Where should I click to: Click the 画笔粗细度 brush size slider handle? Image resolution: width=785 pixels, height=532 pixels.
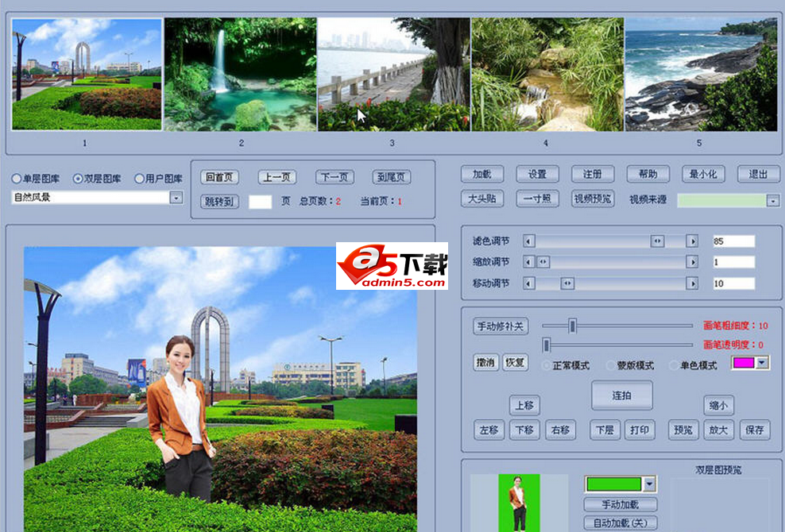click(x=572, y=325)
